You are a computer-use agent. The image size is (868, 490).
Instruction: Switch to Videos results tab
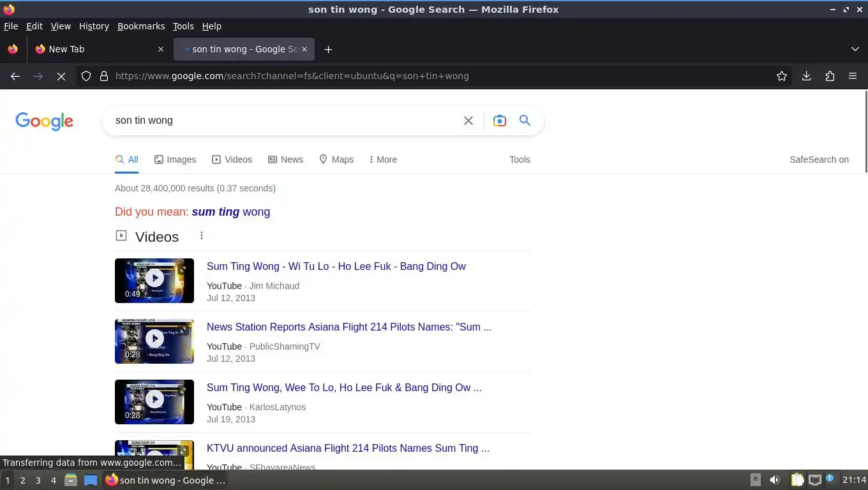(x=232, y=160)
